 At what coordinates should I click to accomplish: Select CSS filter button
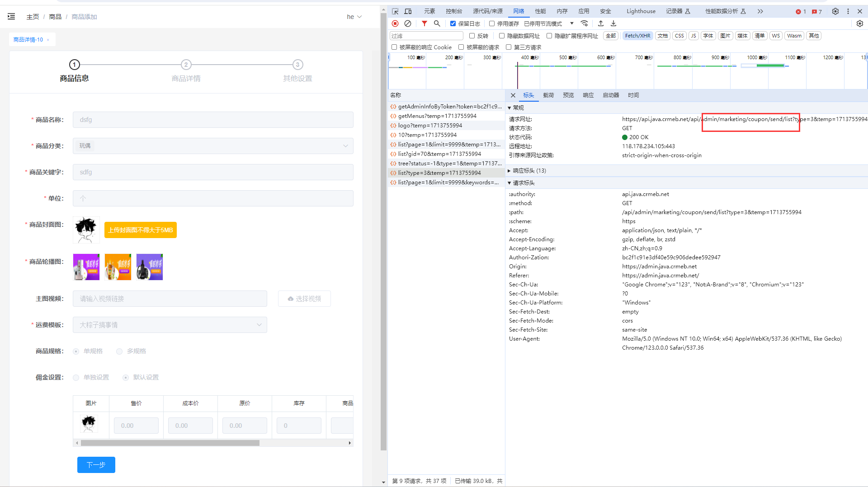[679, 36]
